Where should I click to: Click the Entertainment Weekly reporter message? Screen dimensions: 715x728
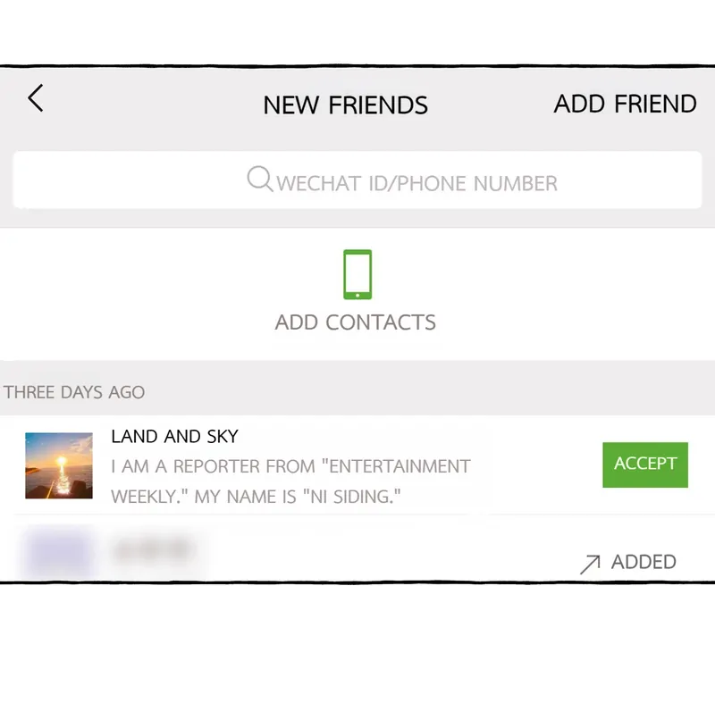tap(290, 466)
